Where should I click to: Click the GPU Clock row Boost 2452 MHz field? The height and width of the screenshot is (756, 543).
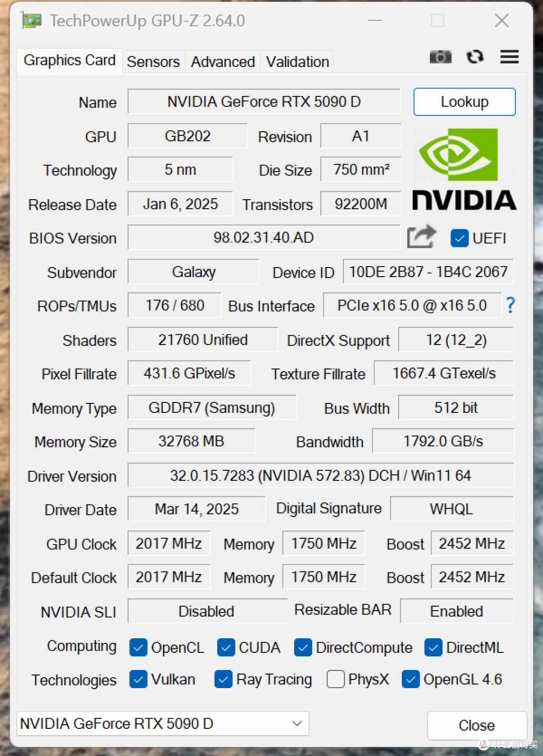point(472,543)
